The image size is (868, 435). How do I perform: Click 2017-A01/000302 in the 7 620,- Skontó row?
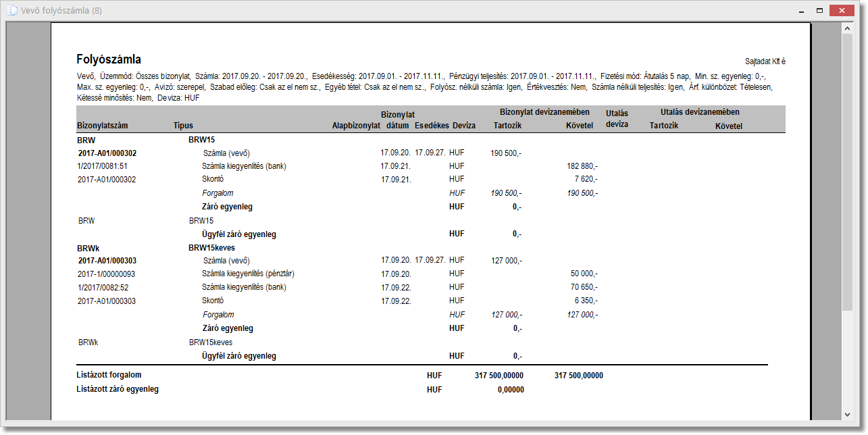point(107,179)
